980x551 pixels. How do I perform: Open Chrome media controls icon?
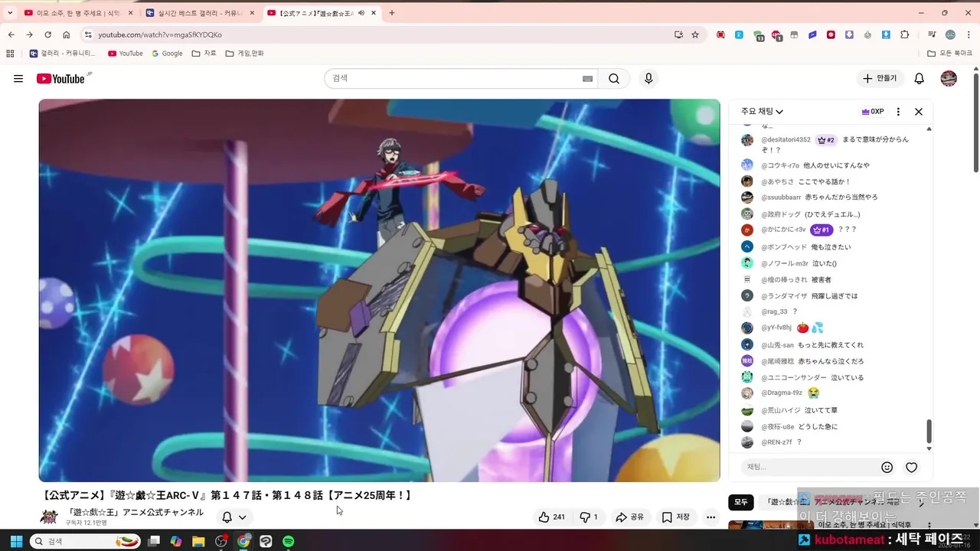[x=932, y=34]
